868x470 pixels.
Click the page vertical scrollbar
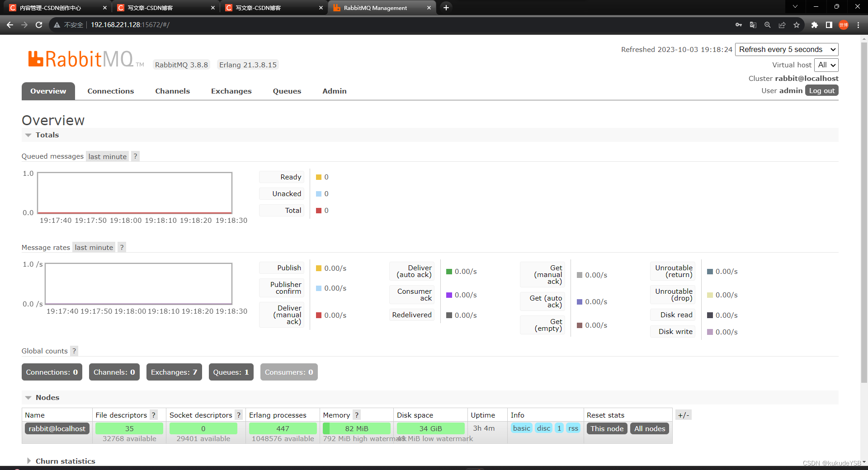click(x=864, y=212)
